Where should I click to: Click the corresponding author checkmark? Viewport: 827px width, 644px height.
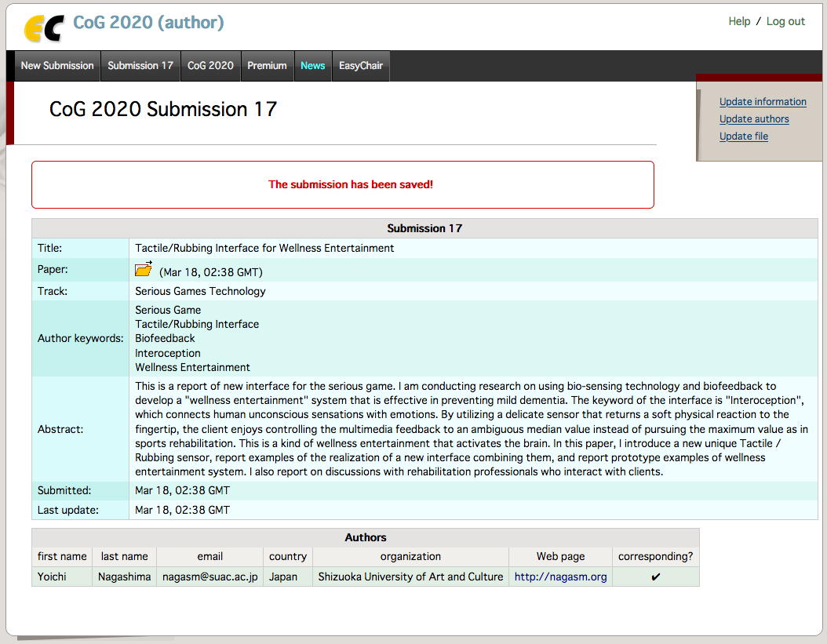coord(656,577)
